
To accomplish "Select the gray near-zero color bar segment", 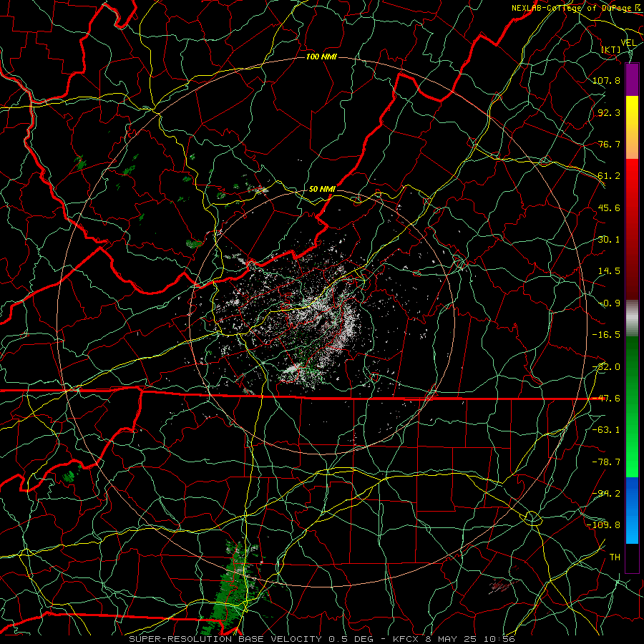I will [x=632, y=318].
